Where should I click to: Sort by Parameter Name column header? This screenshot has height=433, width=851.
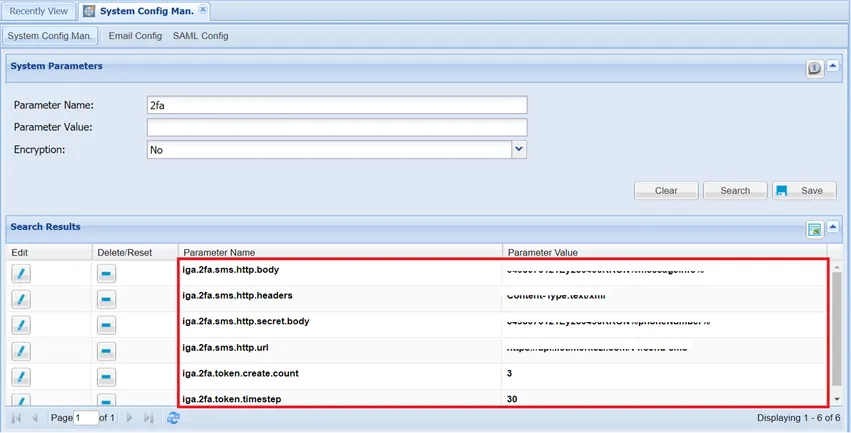click(x=340, y=252)
